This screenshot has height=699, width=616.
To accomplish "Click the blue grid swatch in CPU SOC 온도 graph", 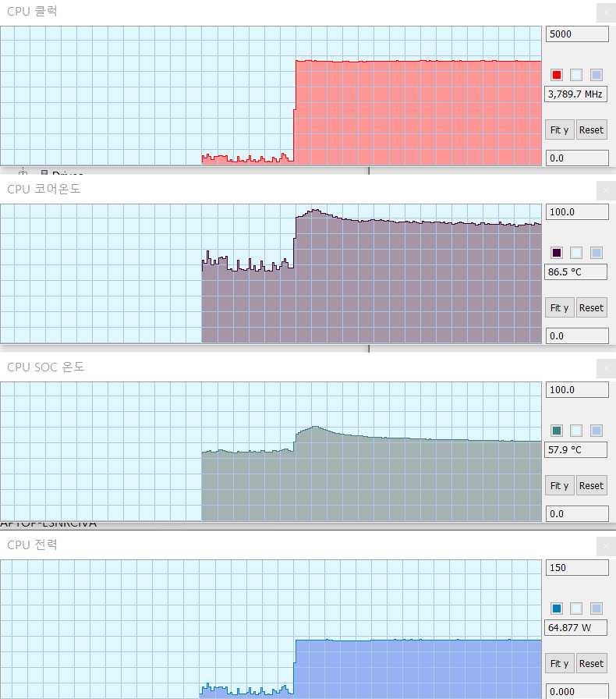I will point(596,431).
